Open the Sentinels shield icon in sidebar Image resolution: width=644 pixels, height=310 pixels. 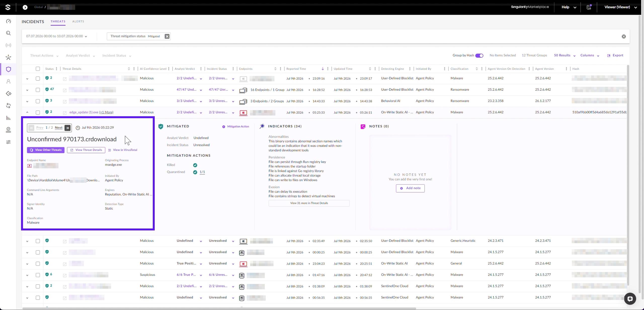coord(8,69)
